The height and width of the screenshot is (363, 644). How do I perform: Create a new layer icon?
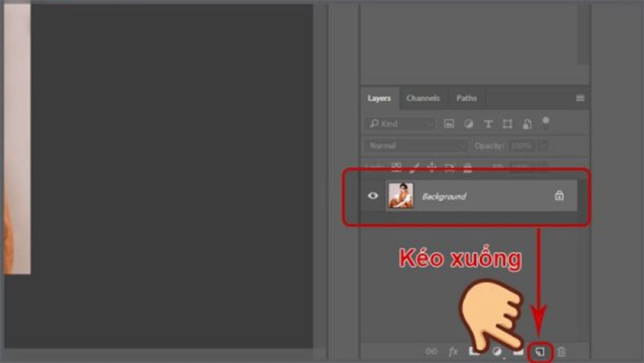coord(539,352)
